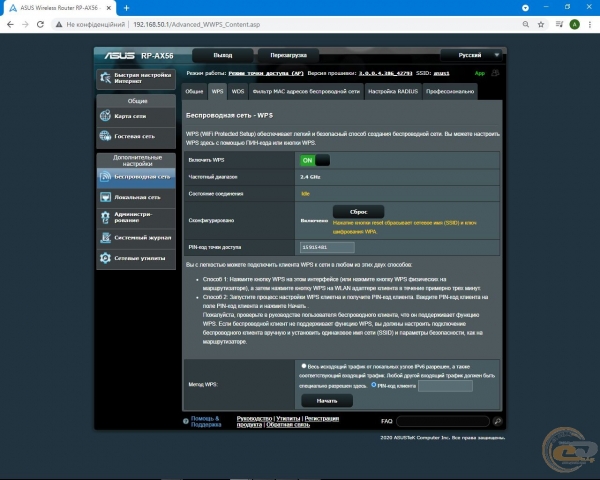
Task: Select the first WPS method radio button
Action: coord(304,366)
